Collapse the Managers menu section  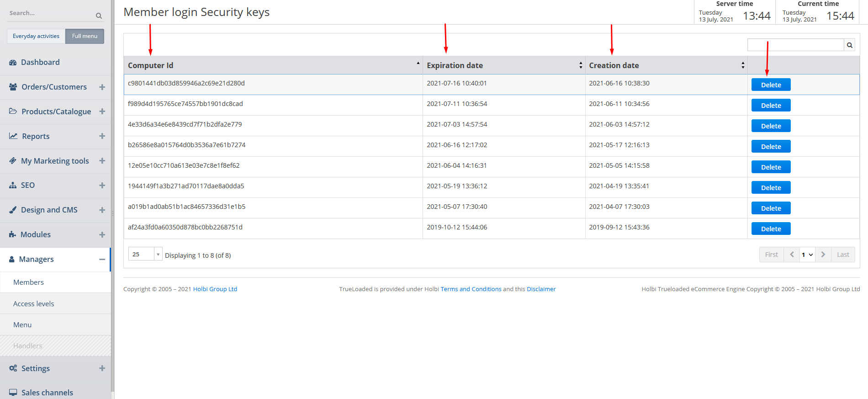102,259
